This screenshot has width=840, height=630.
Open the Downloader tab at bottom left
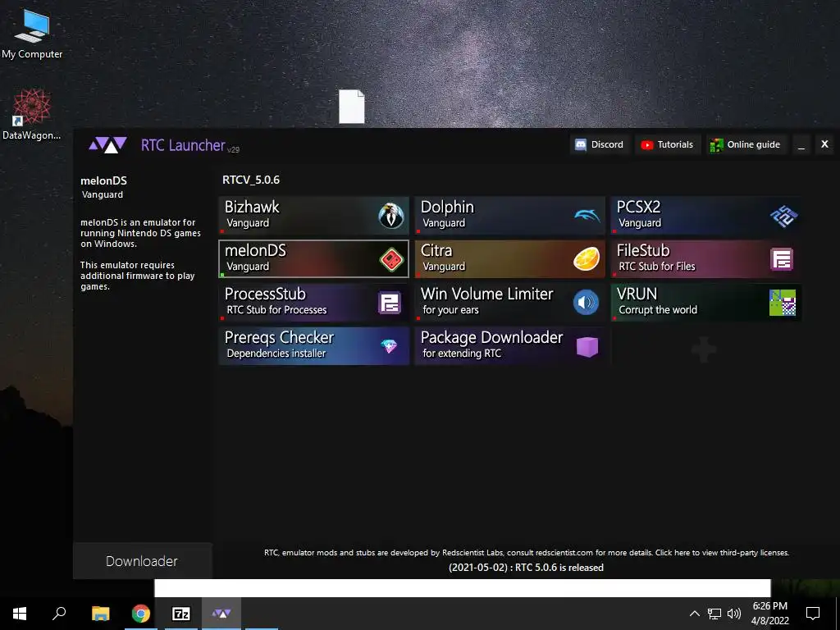click(142, 561)
